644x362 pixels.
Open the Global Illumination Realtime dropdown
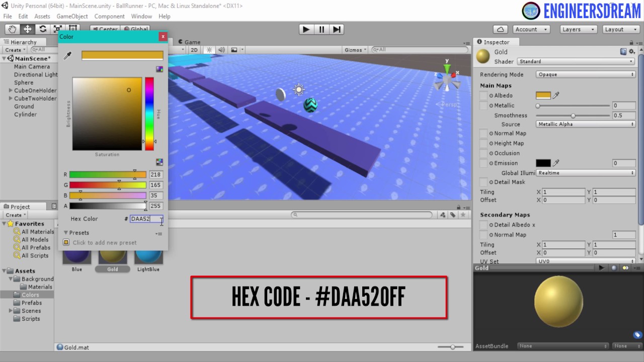click(586, 173)
